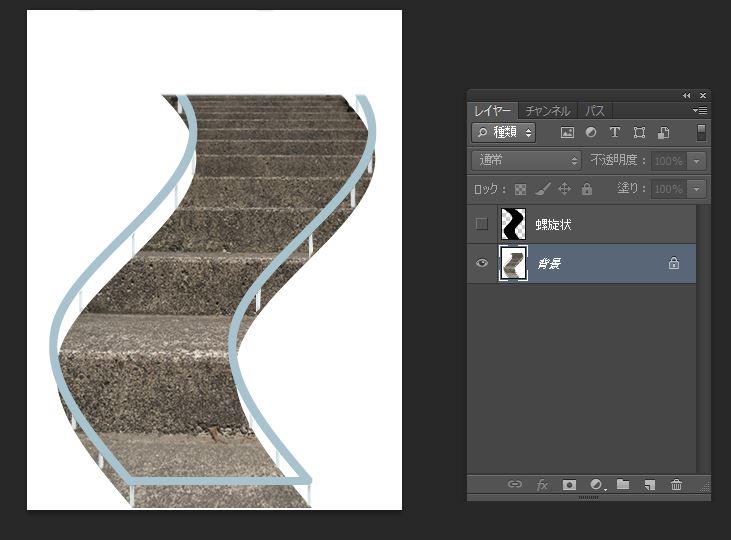
Task: Open the Layers panel flyout menu
Action: 702,110
